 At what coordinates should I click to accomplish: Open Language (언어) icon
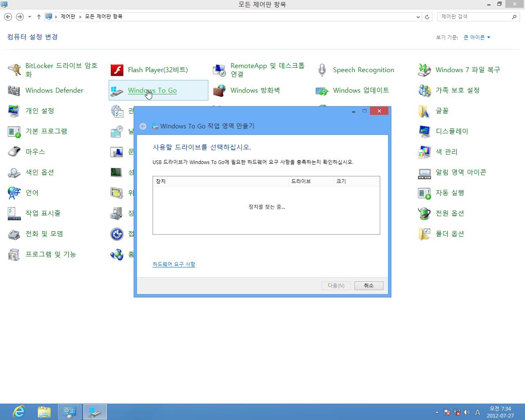(14, 193)
